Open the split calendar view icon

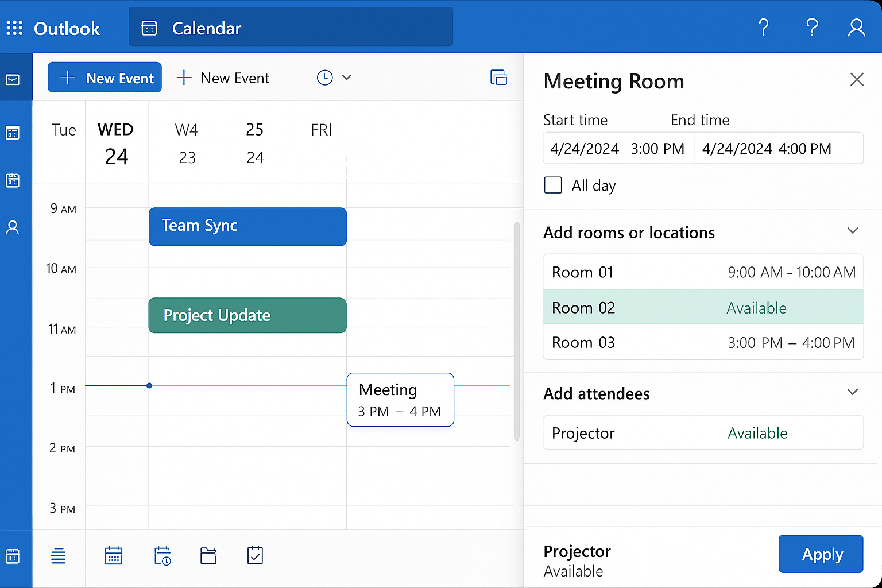point(499,77)
